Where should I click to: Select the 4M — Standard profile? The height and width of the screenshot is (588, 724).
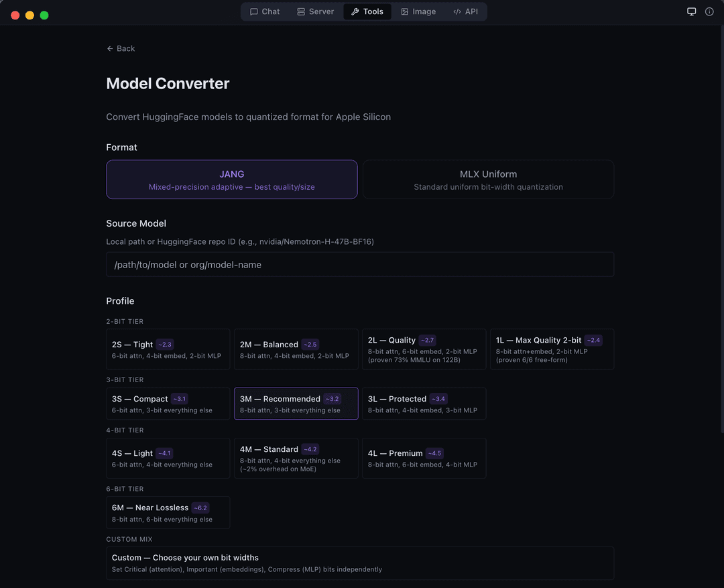coord(296,458)
